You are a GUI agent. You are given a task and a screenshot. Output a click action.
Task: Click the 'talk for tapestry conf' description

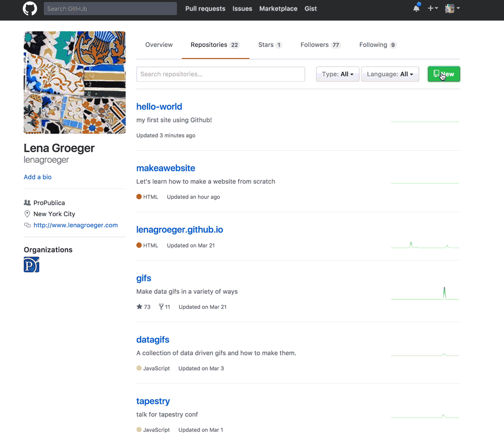click(x=167, y=415)
